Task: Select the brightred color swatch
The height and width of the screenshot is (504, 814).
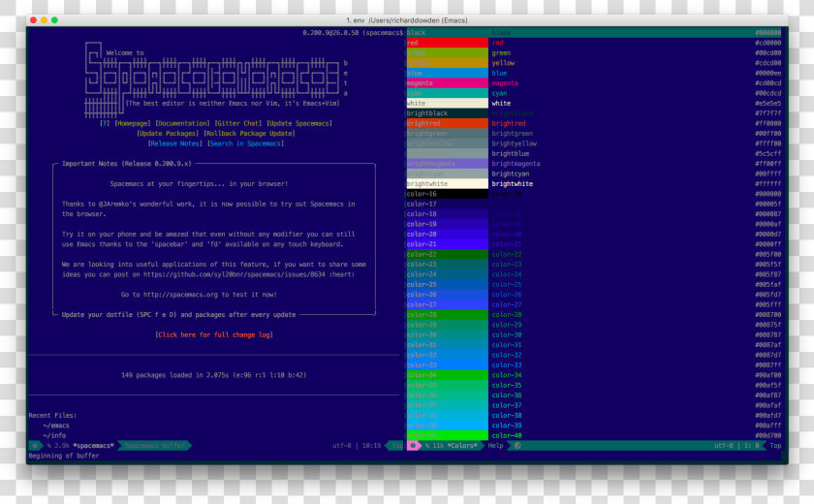Action: [x=447, y=123]
